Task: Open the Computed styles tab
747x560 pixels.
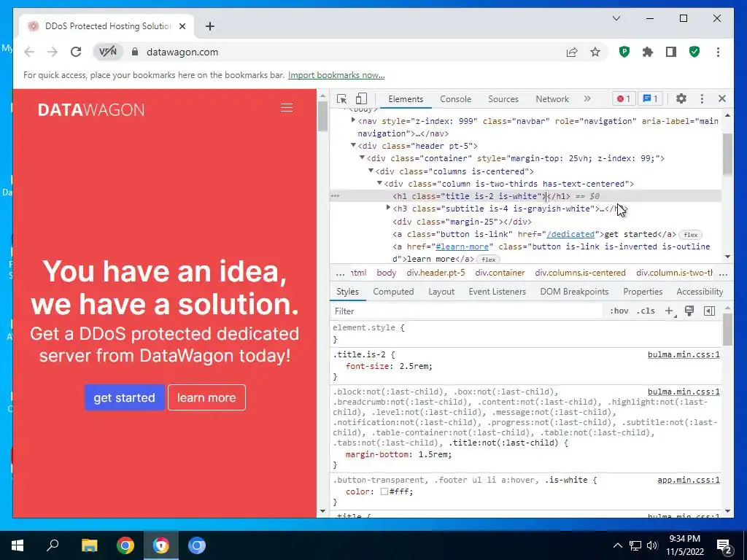Action: click(393, 292)
